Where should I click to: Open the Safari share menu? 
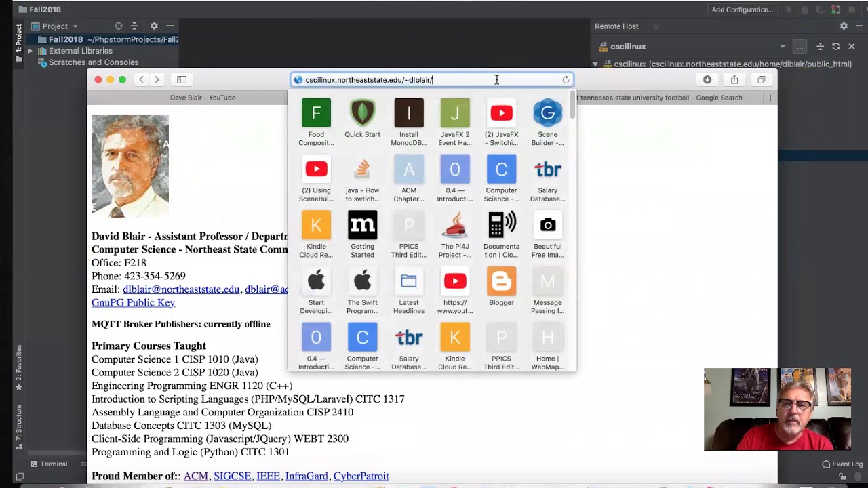tap(734, 80)
